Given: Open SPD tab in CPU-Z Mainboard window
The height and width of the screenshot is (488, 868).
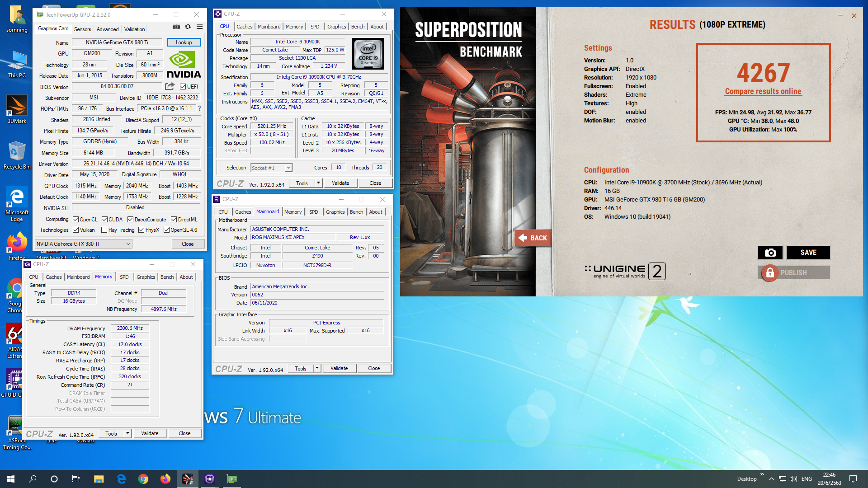Looking at the screenshot, I should coord(314,212).
